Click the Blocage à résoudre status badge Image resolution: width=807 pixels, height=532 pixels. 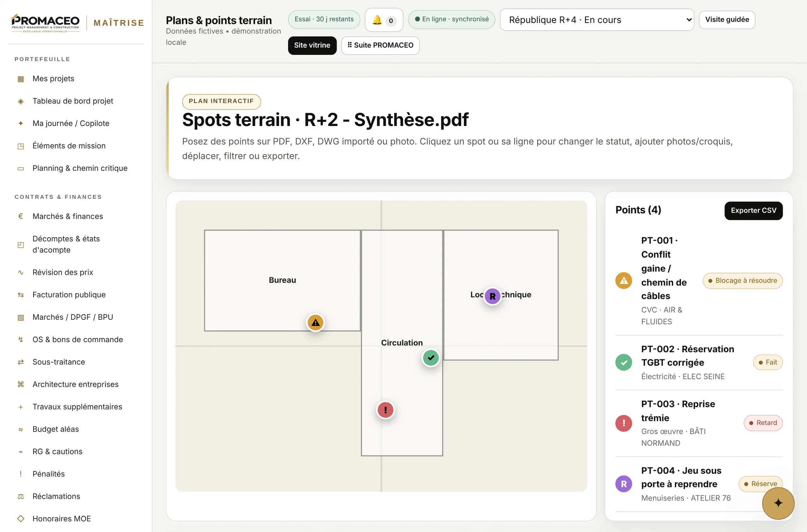coord(742,281)
